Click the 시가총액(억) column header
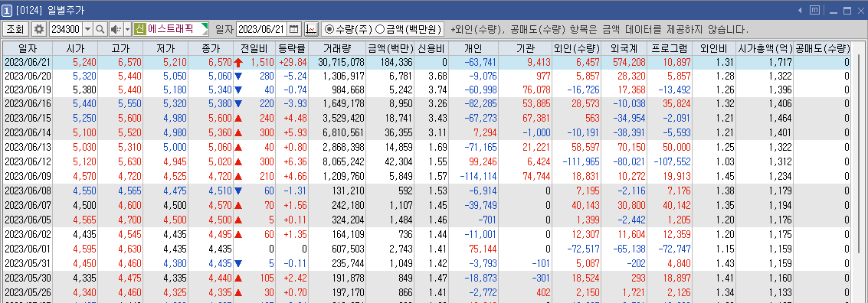 [x=765, y=49]
